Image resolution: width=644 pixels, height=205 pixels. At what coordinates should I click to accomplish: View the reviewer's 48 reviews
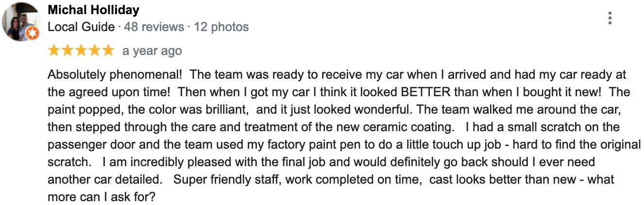(x=153, y=27)
